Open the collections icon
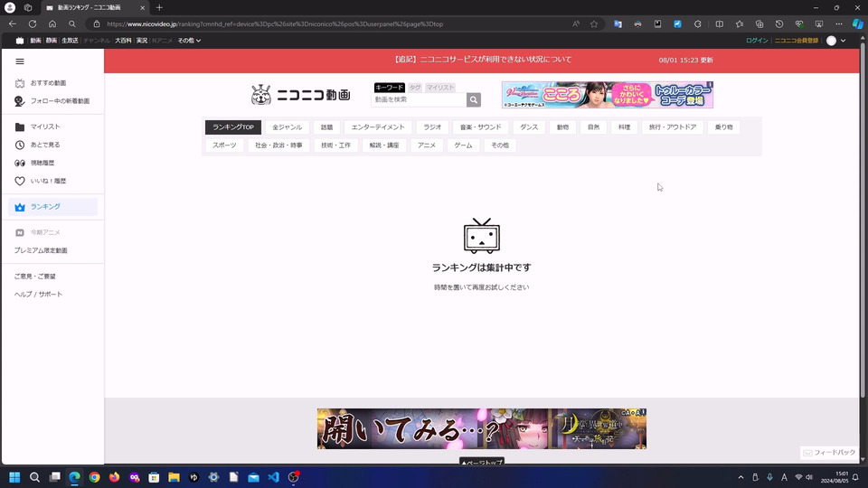Viewport: 868px width, 488px height. (759, 23)
